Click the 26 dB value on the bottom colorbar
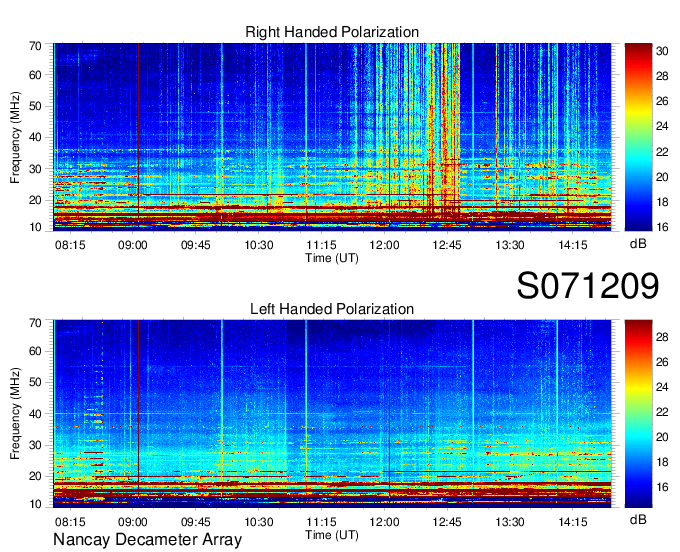Image resolution: width=680 pixels, height=552 pixels. coord(662,362)
